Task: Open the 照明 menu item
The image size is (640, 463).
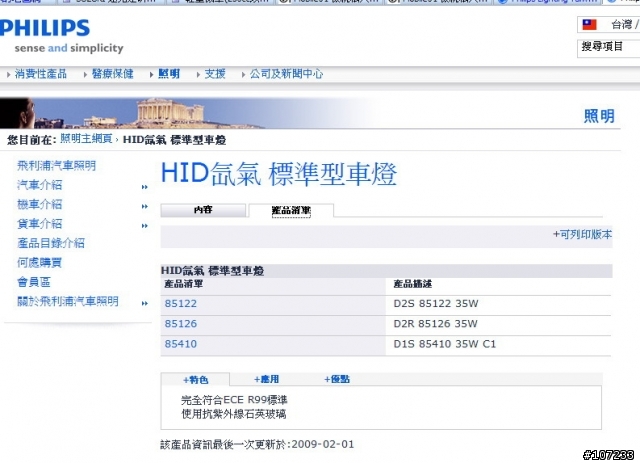Action: 169,74
